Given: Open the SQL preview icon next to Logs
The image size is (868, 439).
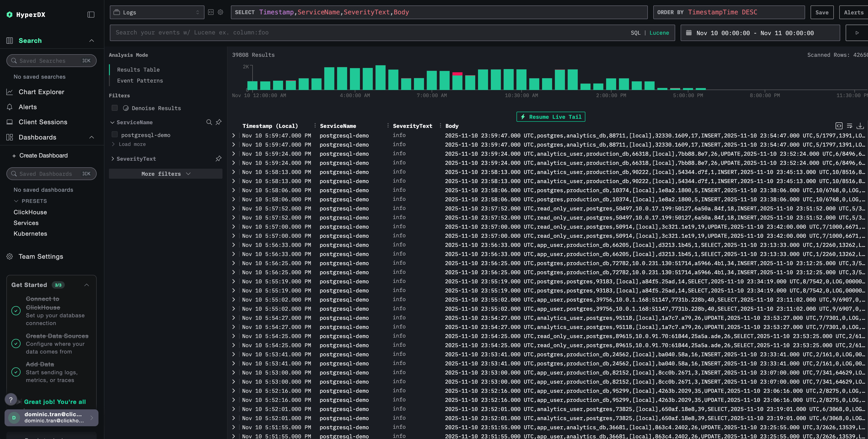Looking at the screenshot, I should click(x=211, y=12).
